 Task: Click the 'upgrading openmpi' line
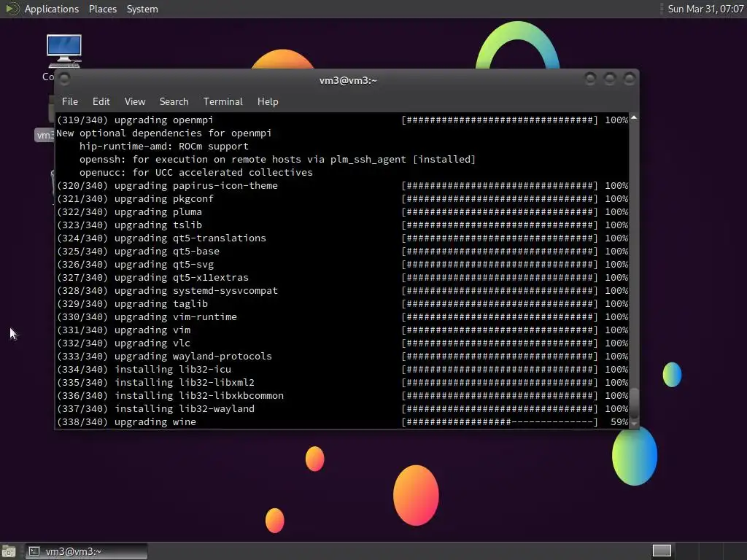click(x=342, y=120)
